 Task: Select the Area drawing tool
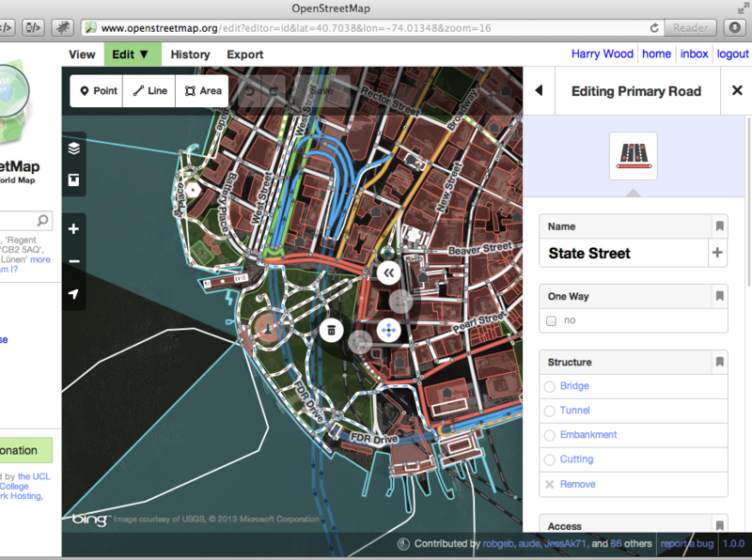pyautogui.click(x=202, y=90)
